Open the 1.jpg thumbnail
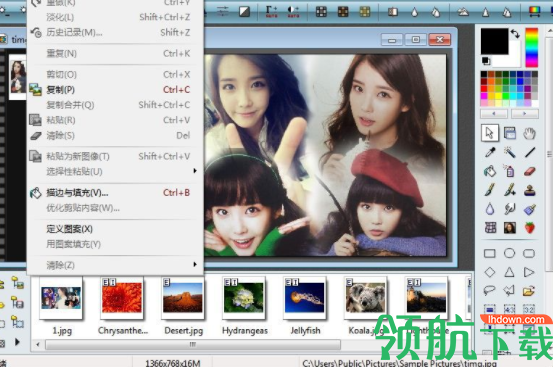The image size is (553, 367). tap(61, 298)
